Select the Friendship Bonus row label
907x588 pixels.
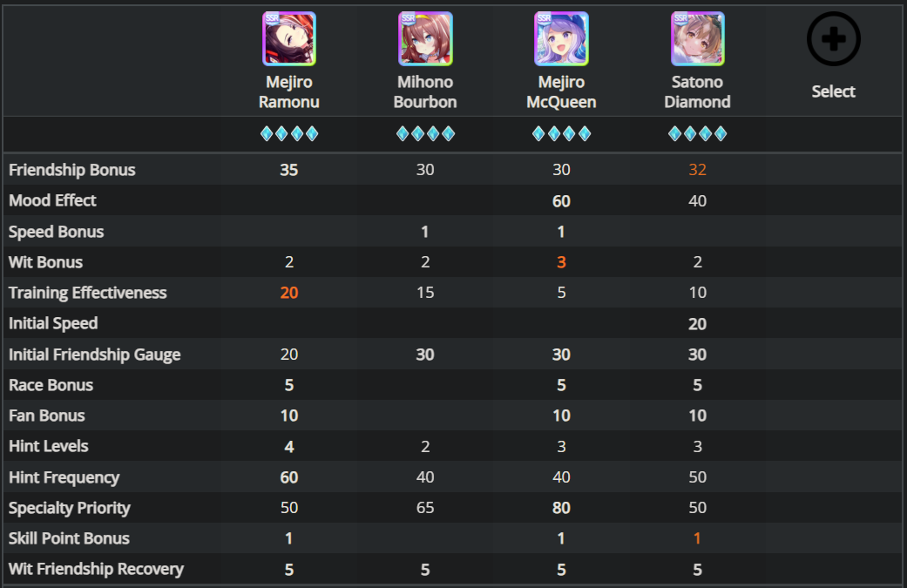[x=71, y=170]
